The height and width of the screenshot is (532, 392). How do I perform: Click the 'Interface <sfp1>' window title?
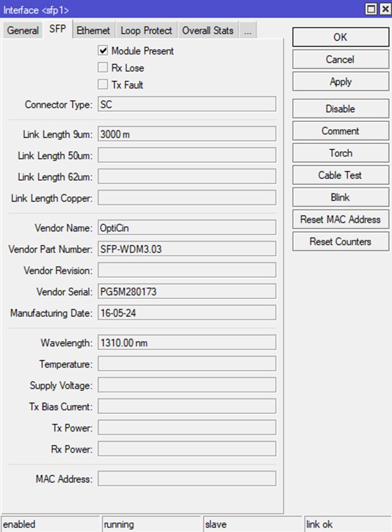coord(36,10)
